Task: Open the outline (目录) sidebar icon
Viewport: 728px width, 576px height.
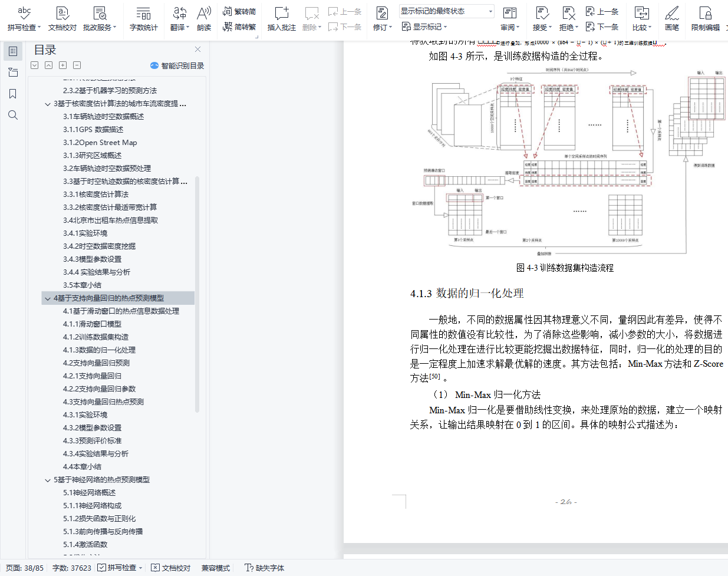Action: pyautogui.click(x=13, y=51)
